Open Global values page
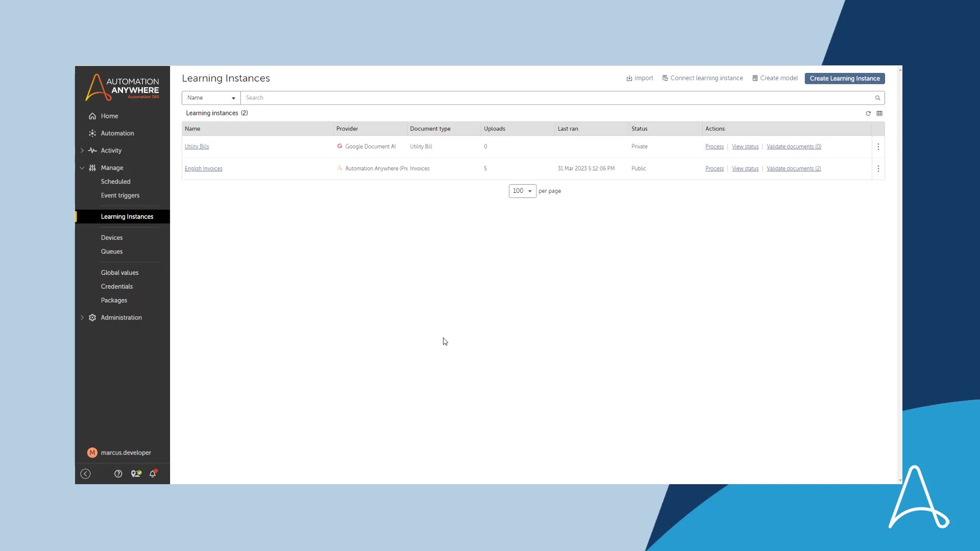980x551 pixels. click(119, 273)
